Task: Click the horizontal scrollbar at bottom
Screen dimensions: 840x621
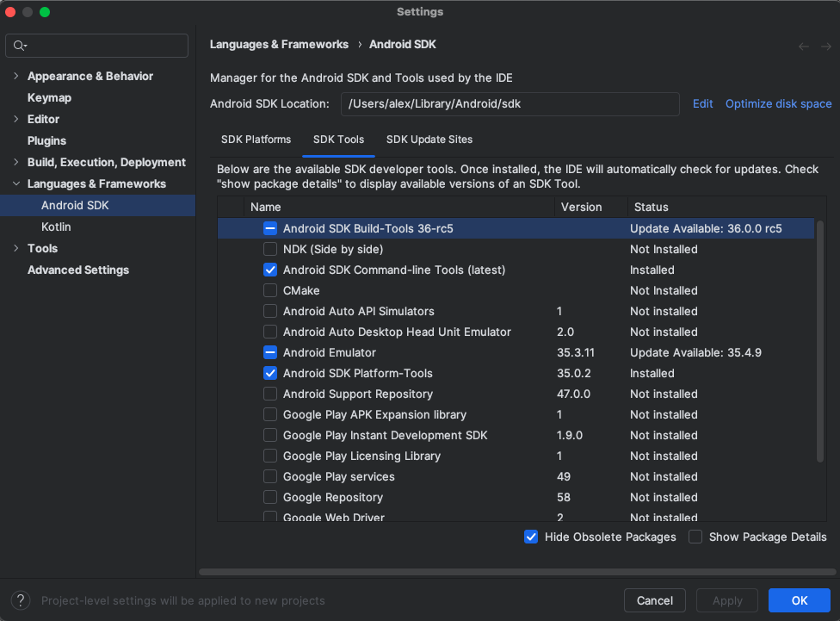Action: (x=517, y=572)
